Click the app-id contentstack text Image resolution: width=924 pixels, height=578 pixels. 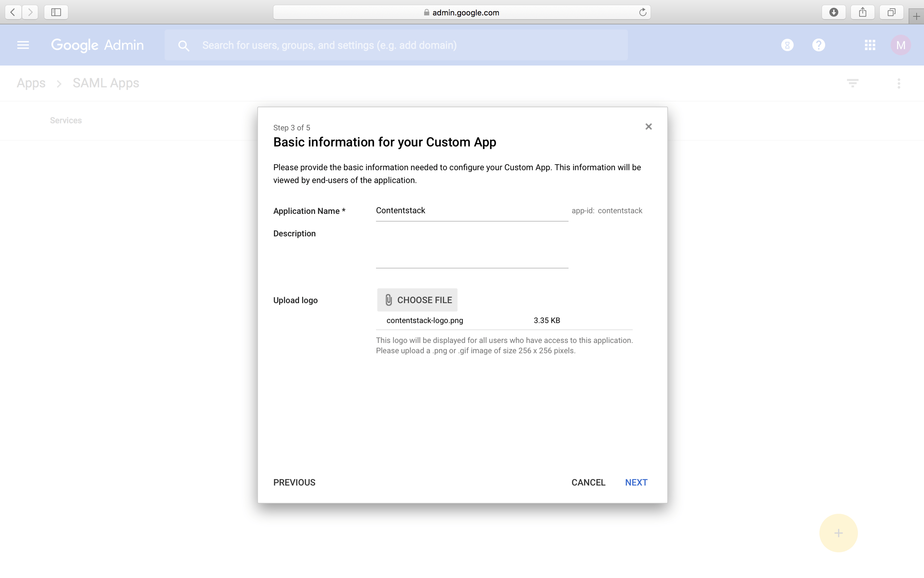point(607,211)
